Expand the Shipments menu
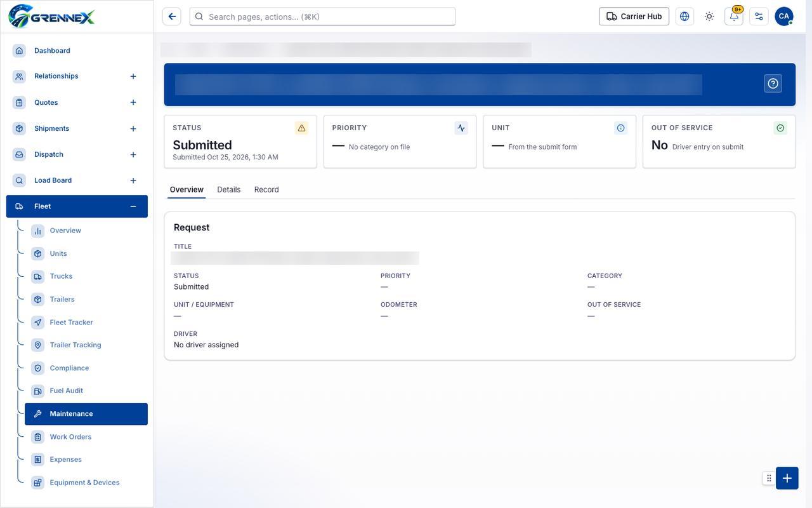This screenshot has height=508, width=812. (x=133, y=129)
